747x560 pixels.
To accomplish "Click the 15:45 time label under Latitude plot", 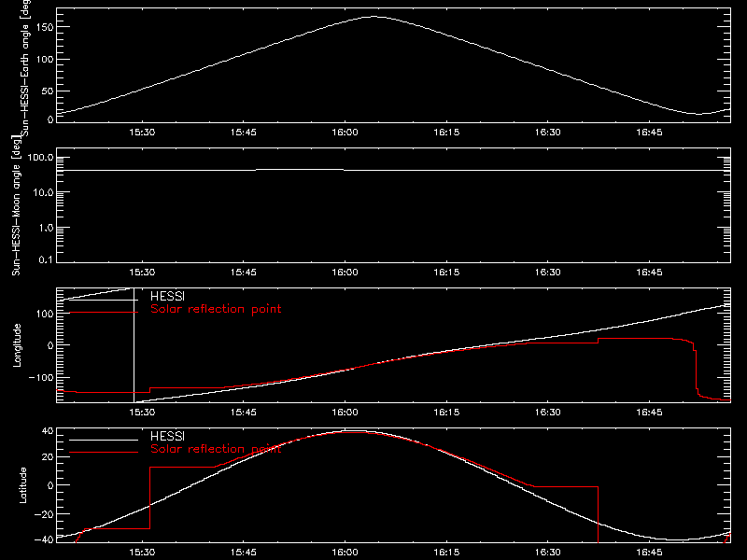I will pyautogui.click(x=244, y=553).
